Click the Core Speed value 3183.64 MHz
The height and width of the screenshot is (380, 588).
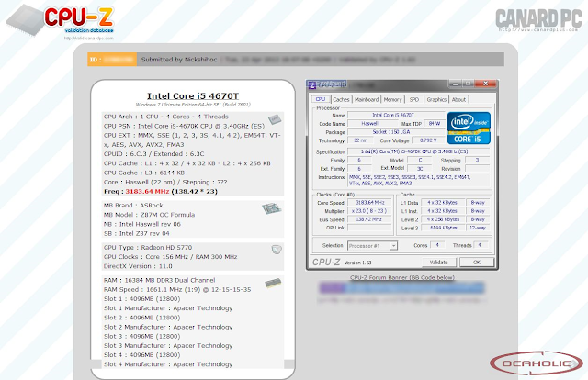[369, 202]
